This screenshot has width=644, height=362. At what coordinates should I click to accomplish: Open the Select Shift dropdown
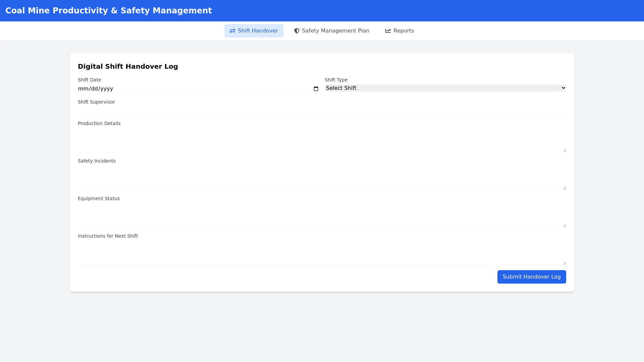point(445,88)
